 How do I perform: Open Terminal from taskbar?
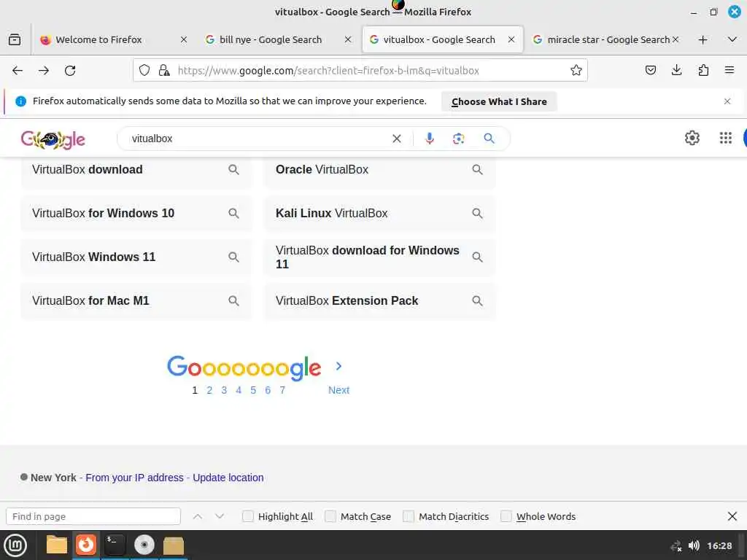115,545
